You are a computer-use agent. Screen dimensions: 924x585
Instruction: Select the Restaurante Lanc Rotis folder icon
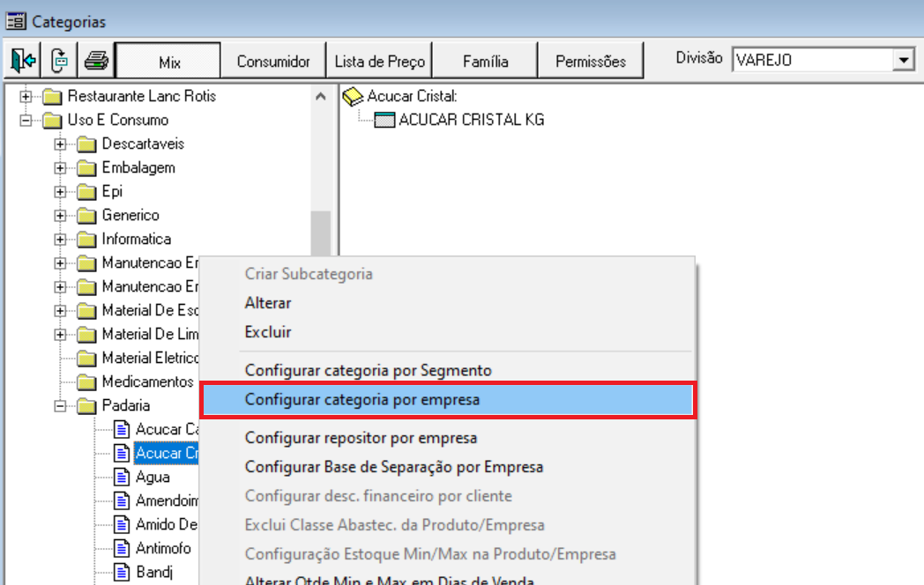point(52,96)
